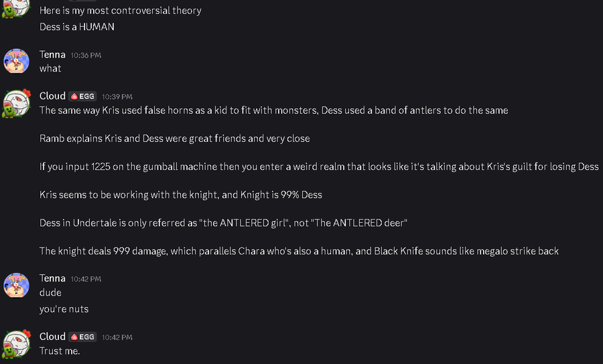Select the 'you're nuts' message

click(64, 308)
